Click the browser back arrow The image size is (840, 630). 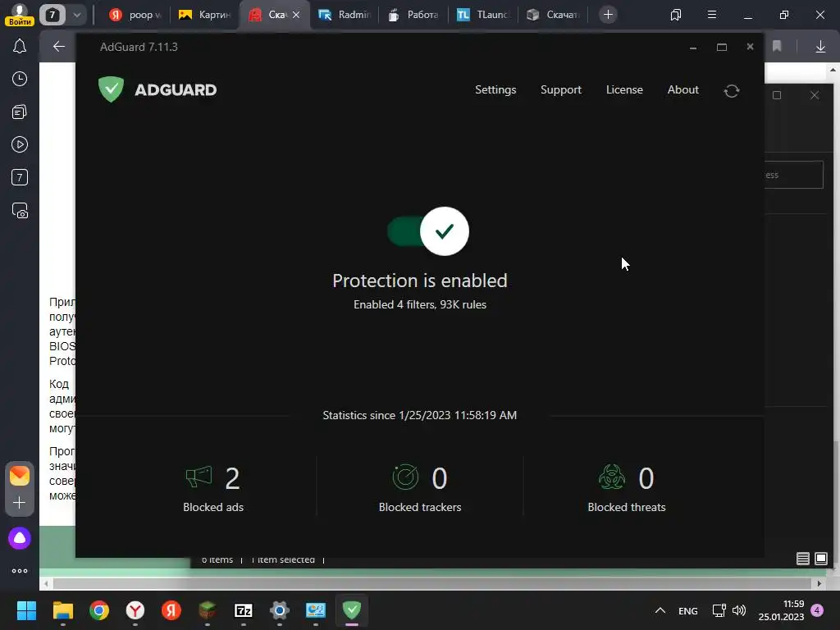(58, 47)
